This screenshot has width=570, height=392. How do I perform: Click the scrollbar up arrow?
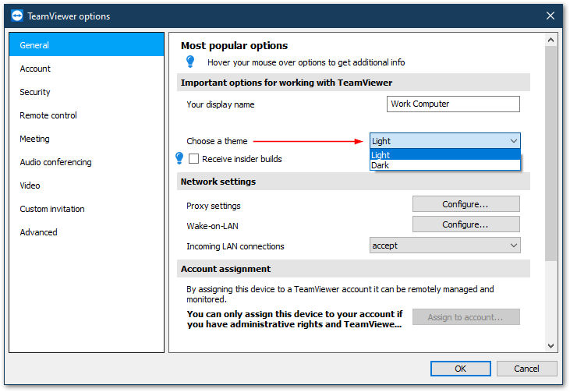click(551, 40)
